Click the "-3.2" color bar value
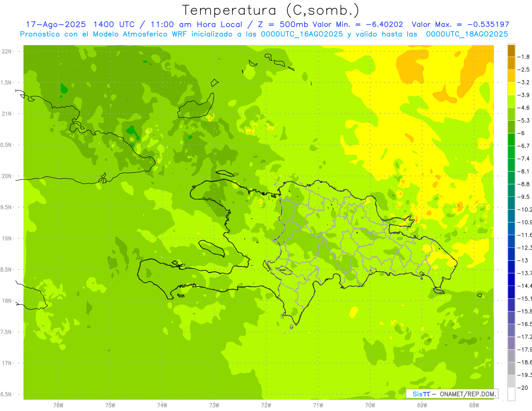 [524, 82]
